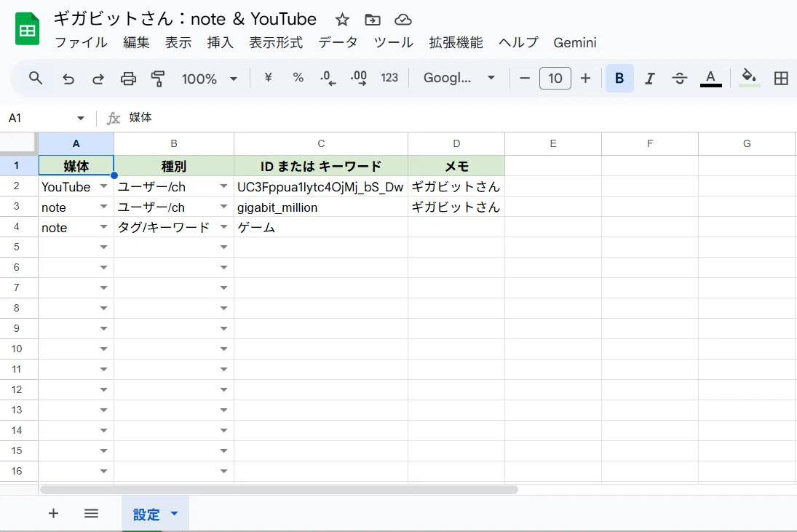Viewport: 797px width, 532px height.
Task: Open the ヘルプ menu
Action: click(518, 43)
